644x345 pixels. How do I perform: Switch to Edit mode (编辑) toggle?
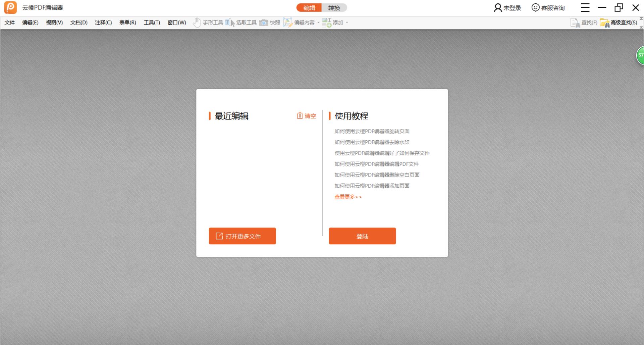pos(309,8)
